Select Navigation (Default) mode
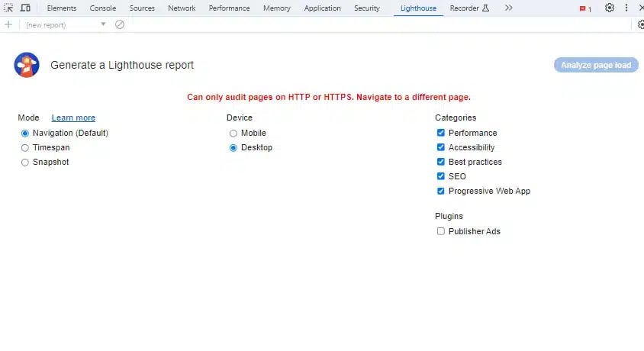Screen dimensions: 644x351 point(25,134)
